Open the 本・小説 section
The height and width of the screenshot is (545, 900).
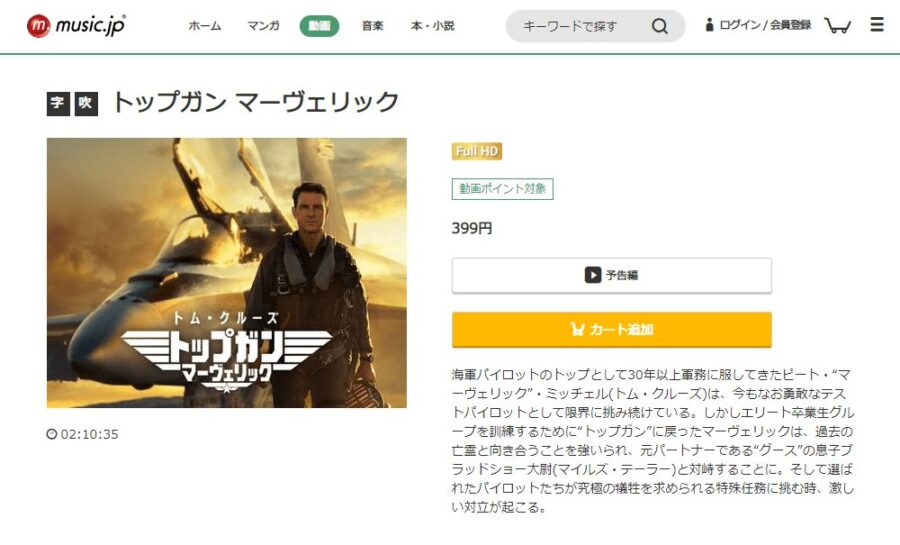point(433,26)
